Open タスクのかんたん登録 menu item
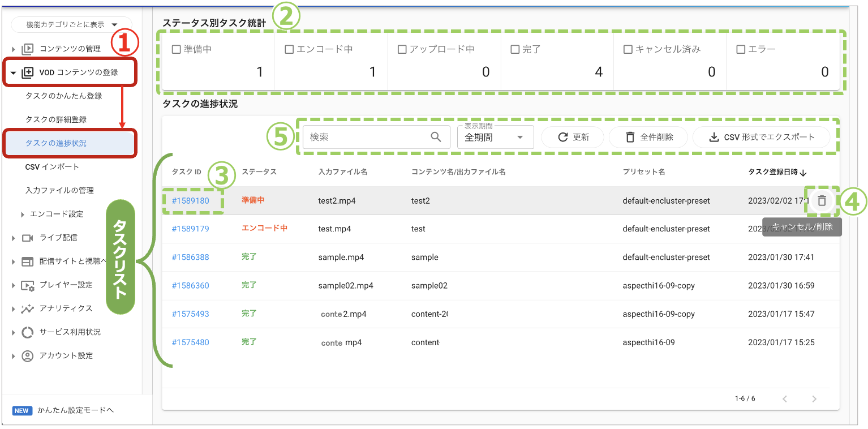The height and width of the screenshot is (429, 868). click(x=63, y=96)
